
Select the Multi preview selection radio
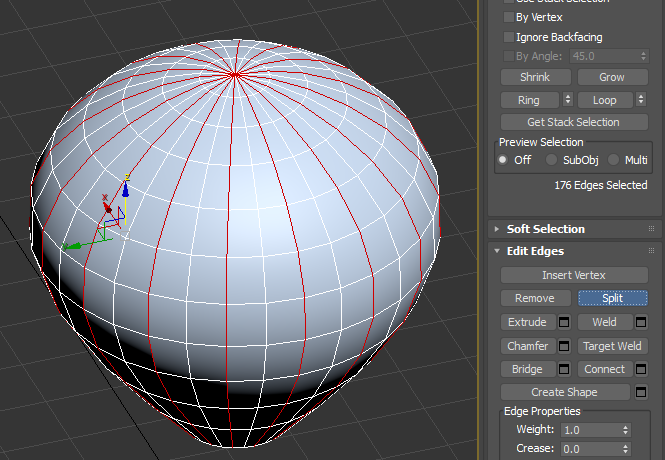coord(613,160)
